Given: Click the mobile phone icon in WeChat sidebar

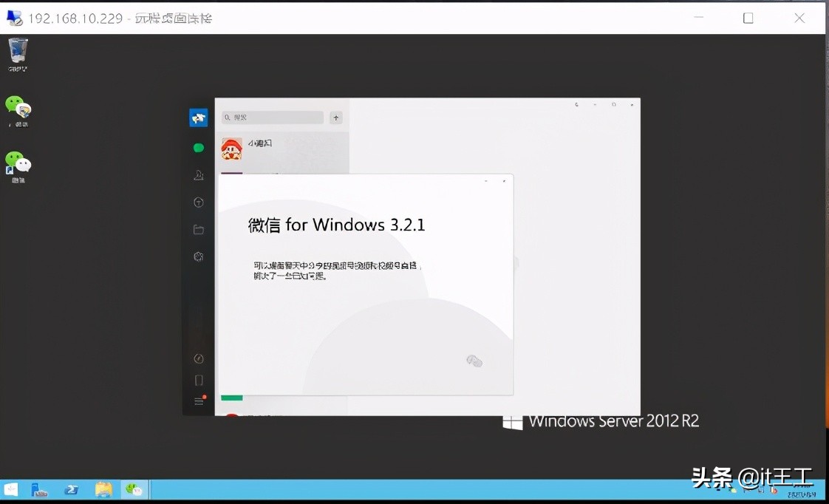Looking at the screenshot, I should click(199, 381).
